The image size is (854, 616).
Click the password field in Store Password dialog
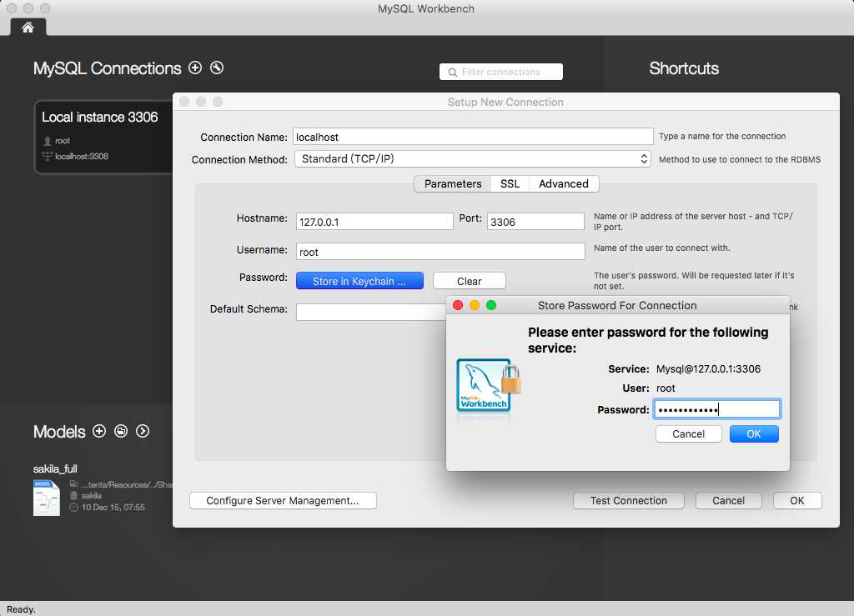tap(716, 409)
